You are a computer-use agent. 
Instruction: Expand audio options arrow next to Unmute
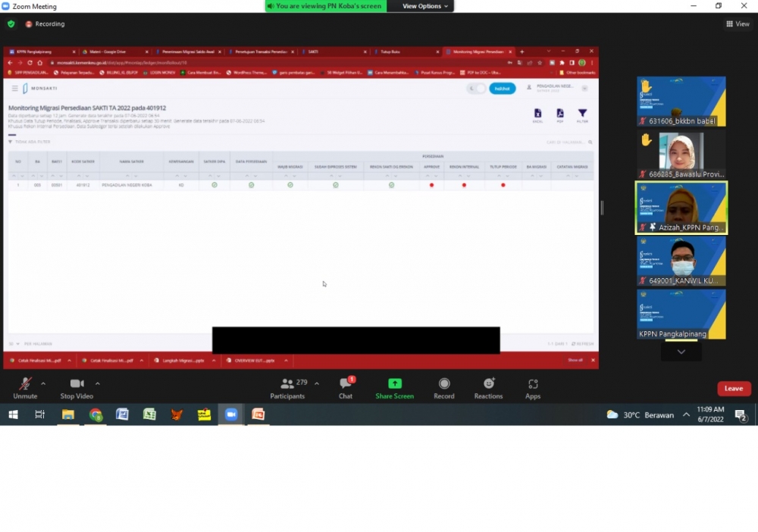pos(43,383)
